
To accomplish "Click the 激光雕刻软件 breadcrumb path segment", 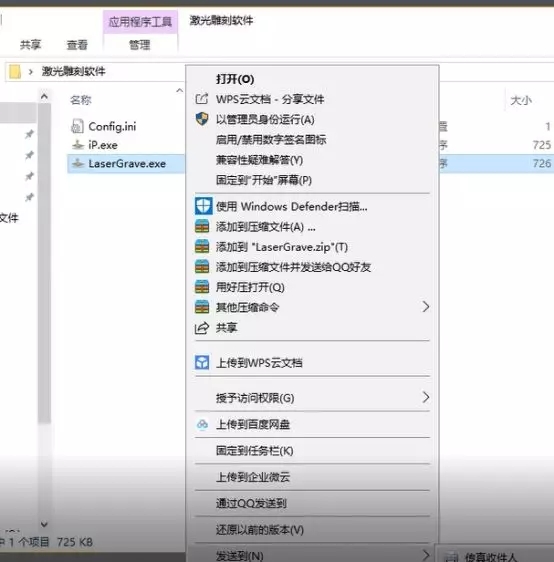I will point(73,71).
